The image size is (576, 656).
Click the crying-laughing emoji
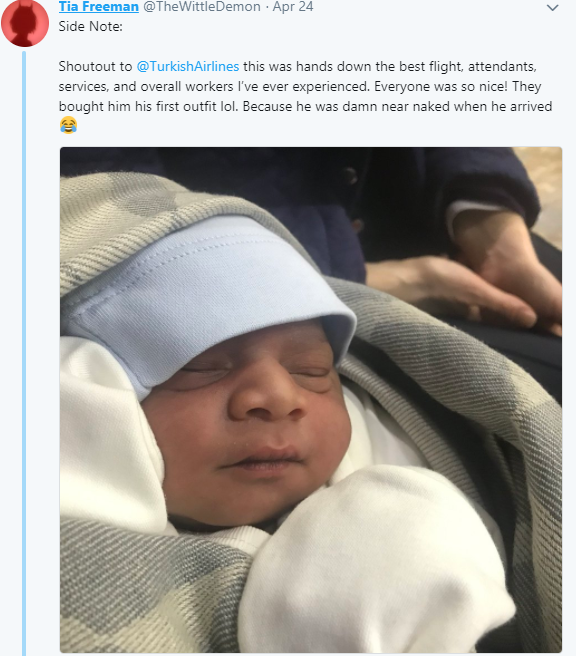(68, 125)
